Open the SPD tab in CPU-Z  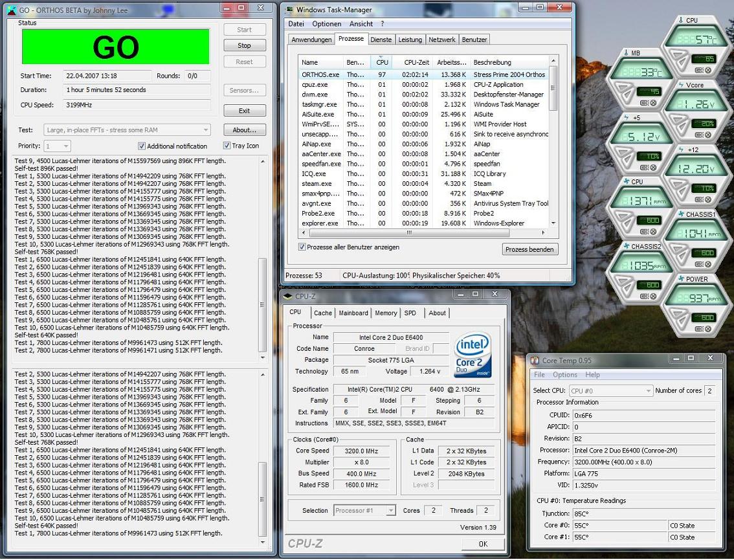click(x=410, y=313)
